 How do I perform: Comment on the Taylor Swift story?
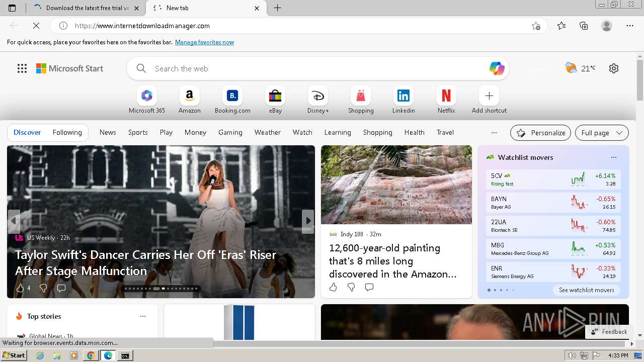point(61,288)
